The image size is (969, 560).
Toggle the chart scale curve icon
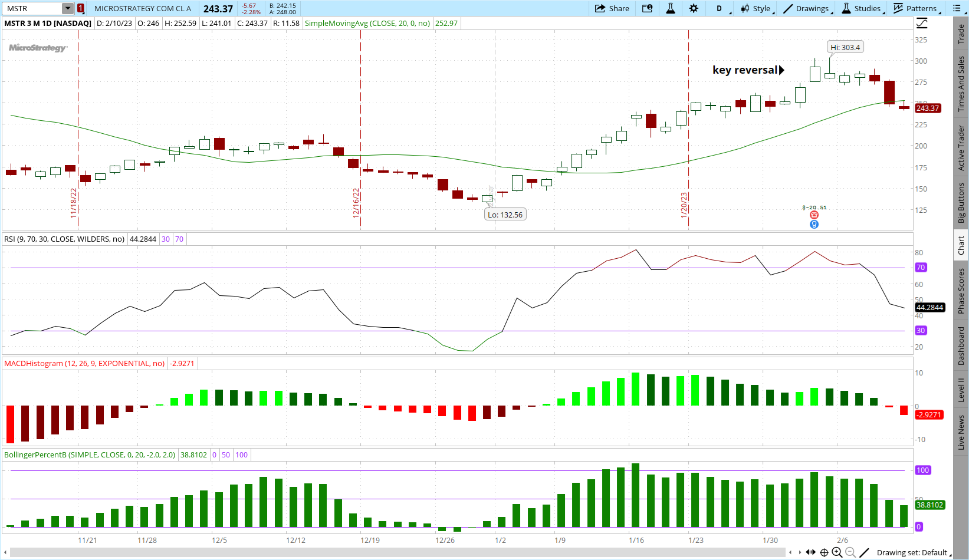pyautogui.click(x=922, y=24)
